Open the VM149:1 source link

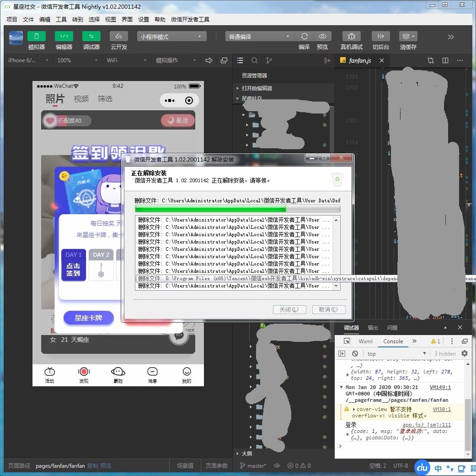(x=440, y=387)
